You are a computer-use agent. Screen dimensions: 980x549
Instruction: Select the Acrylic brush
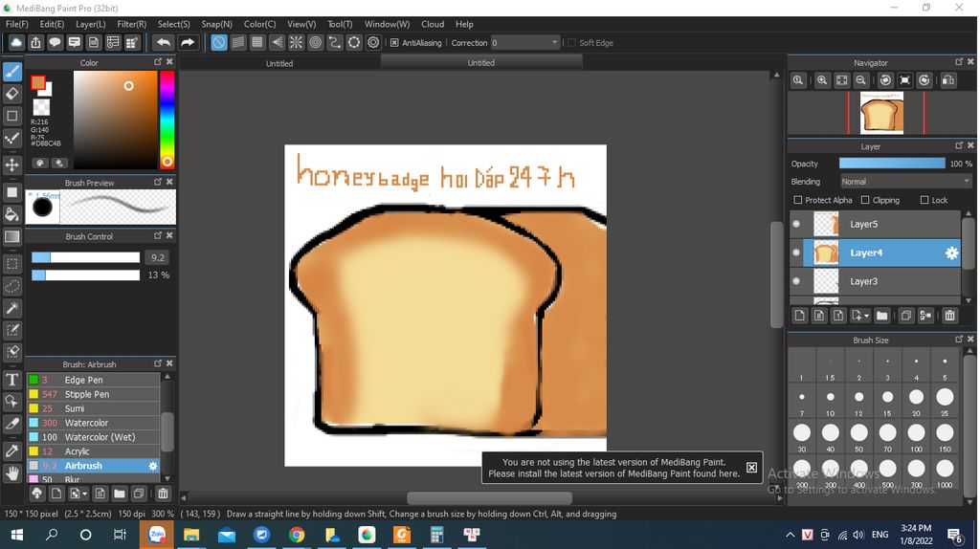93,451
